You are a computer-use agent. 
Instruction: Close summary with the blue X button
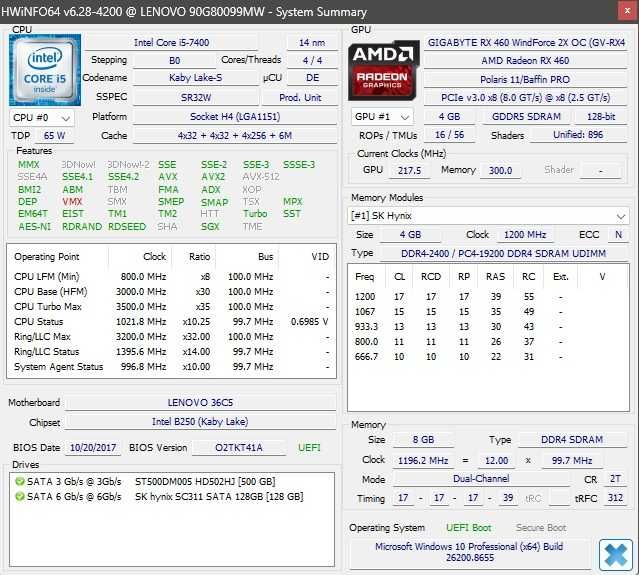point(616,555)
